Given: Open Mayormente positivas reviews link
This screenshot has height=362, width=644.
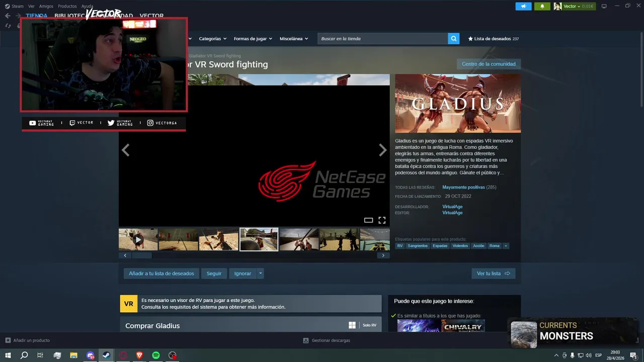Looking at the screenshot, I should 463,187.
